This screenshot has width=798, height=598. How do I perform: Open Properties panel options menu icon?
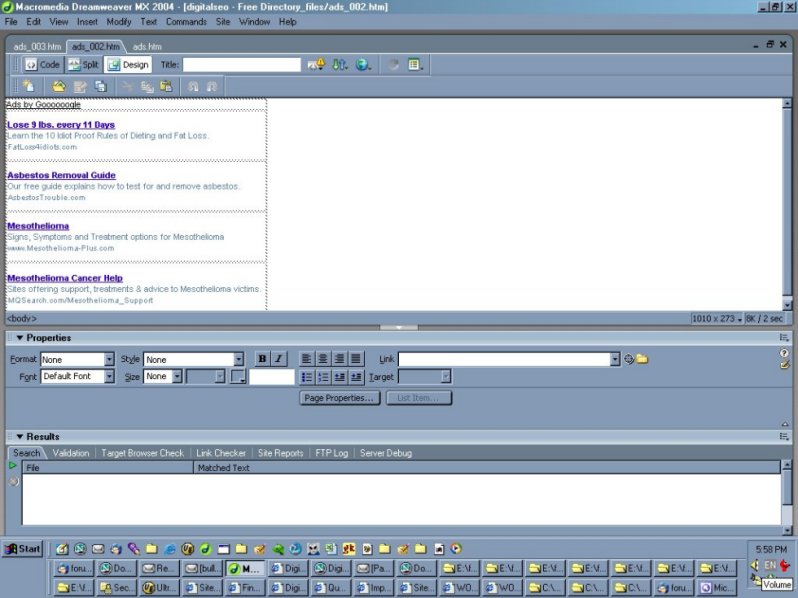point(784,337)
